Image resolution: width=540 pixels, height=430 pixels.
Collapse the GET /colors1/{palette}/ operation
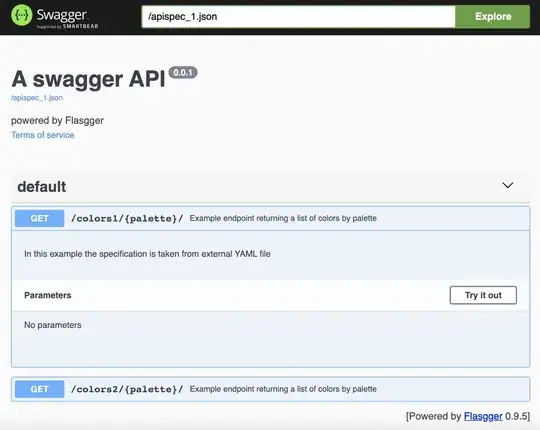pyautogui.click(x=270, y=218)
